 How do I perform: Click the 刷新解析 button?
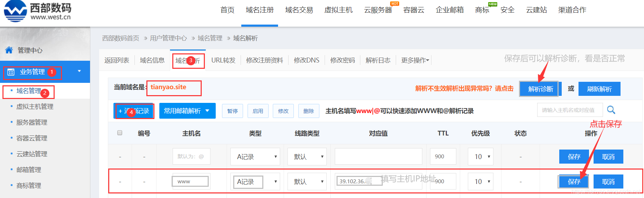(600, 89)
